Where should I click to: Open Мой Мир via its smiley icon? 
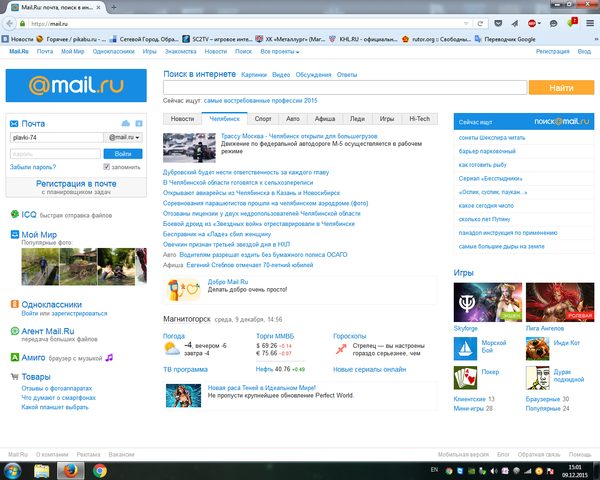tap(12, 235)
